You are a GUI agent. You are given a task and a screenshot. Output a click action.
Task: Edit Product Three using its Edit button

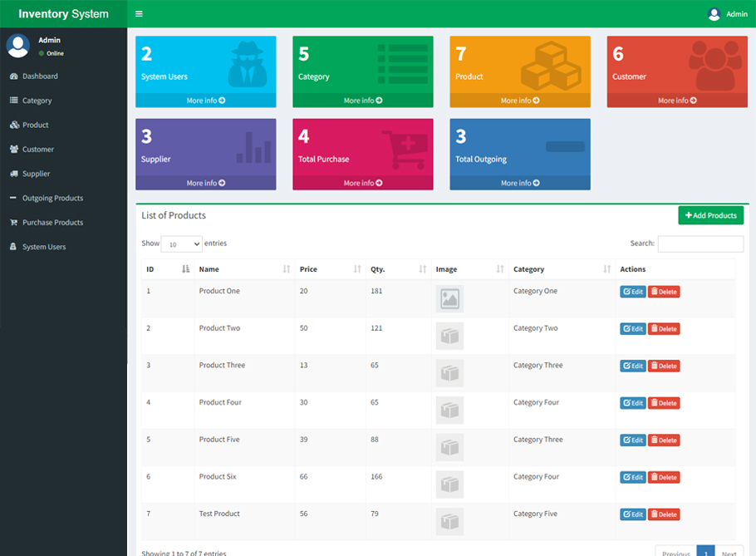[x=632, y=366]
